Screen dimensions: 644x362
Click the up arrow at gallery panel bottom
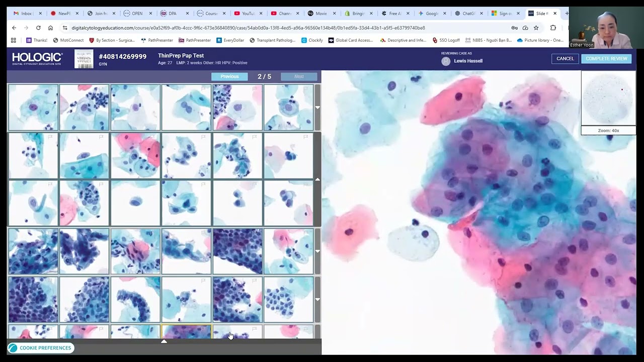(x=164, y=341)
